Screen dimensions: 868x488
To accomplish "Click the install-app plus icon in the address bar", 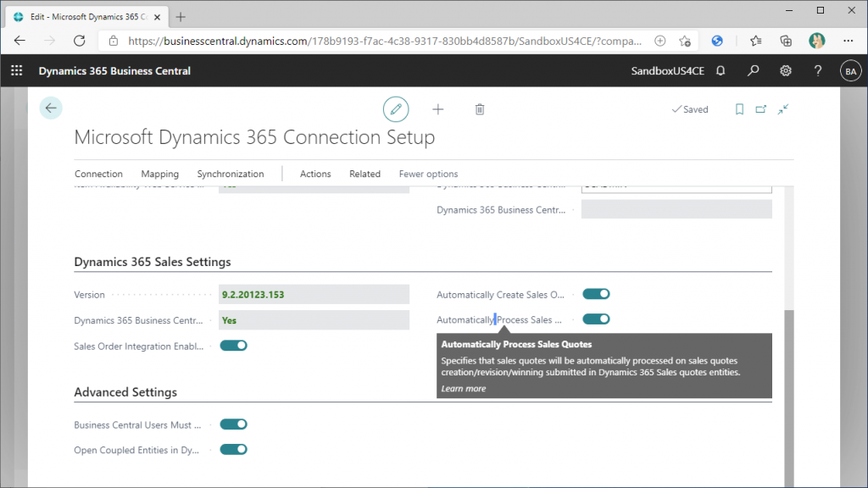I will point(659,41).
